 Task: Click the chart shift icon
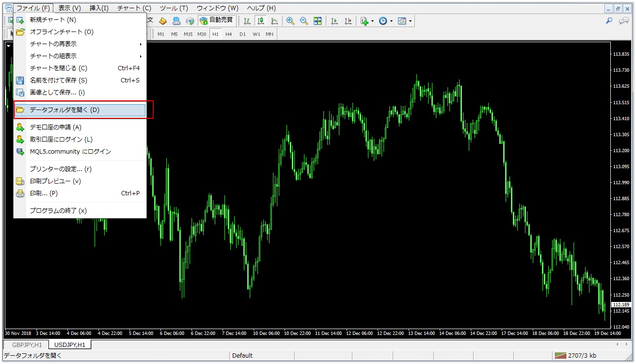point(348,21)
